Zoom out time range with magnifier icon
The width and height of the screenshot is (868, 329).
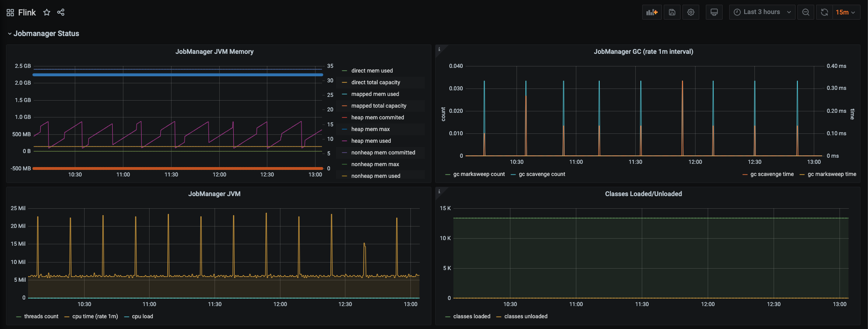tap(806, 12)
